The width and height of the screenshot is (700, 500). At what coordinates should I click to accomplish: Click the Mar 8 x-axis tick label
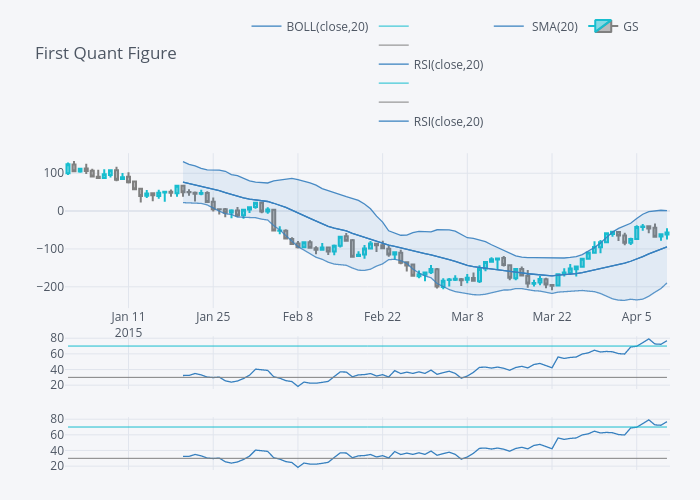tap(467, 317)
